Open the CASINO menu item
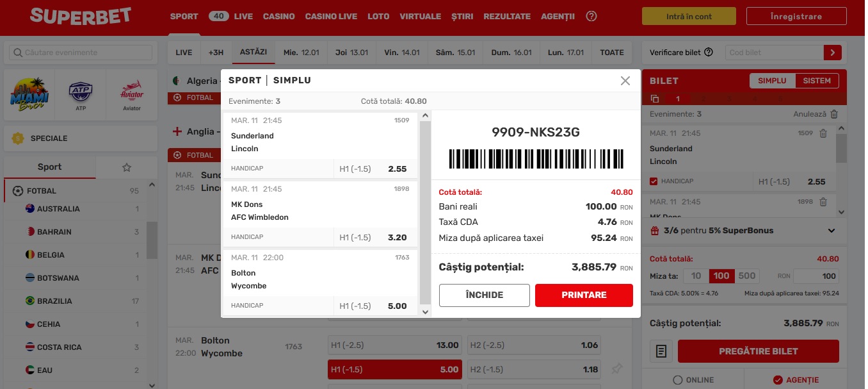The width and height of the screenshot is (868, 389). (278, 17)
